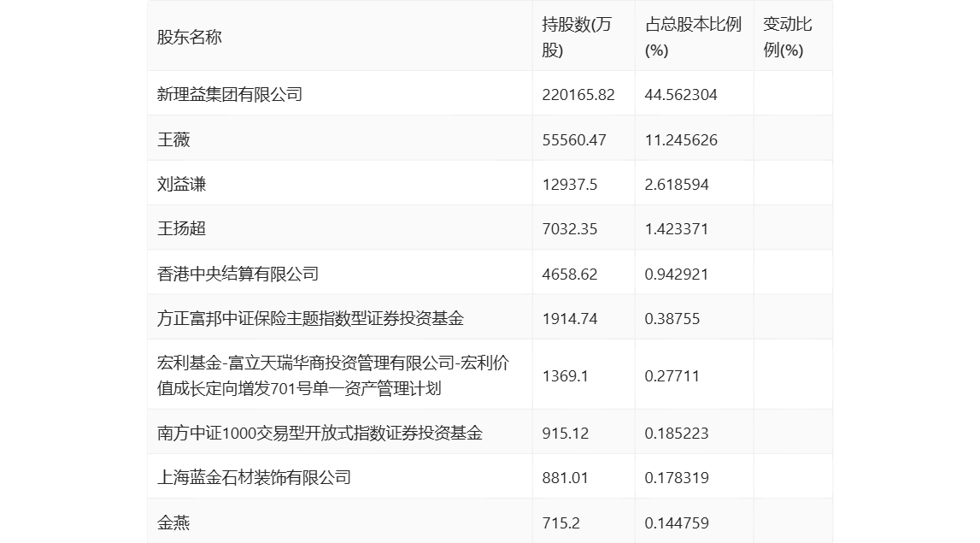980x543 pixels.
Task: Click the value 7032.35
Action: click(x=569, y=229)
